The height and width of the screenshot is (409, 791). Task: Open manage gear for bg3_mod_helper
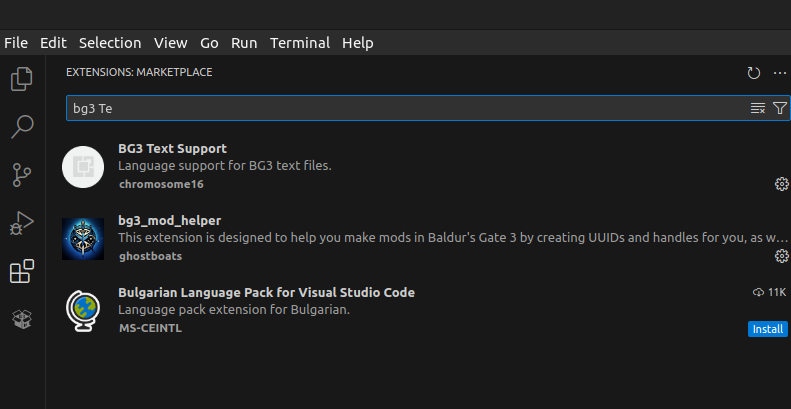click(x=781, y=256)
